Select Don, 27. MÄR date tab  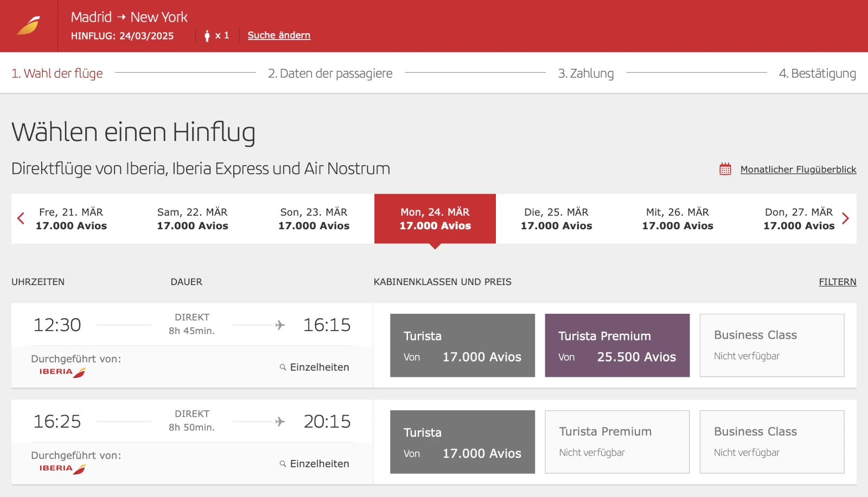(x=799, y=219)
